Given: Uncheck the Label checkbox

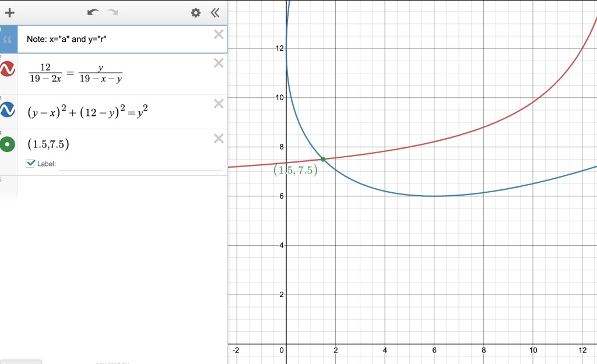Looking at the screenshot, I should click(x=31, y=164).
